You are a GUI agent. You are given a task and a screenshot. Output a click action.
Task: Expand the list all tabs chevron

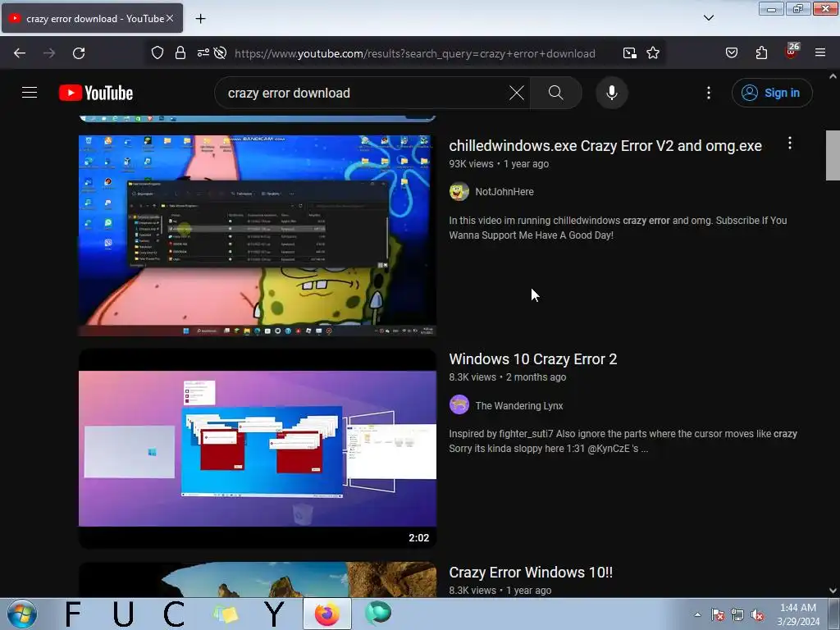pyautogui.click(x=708, y=18)
